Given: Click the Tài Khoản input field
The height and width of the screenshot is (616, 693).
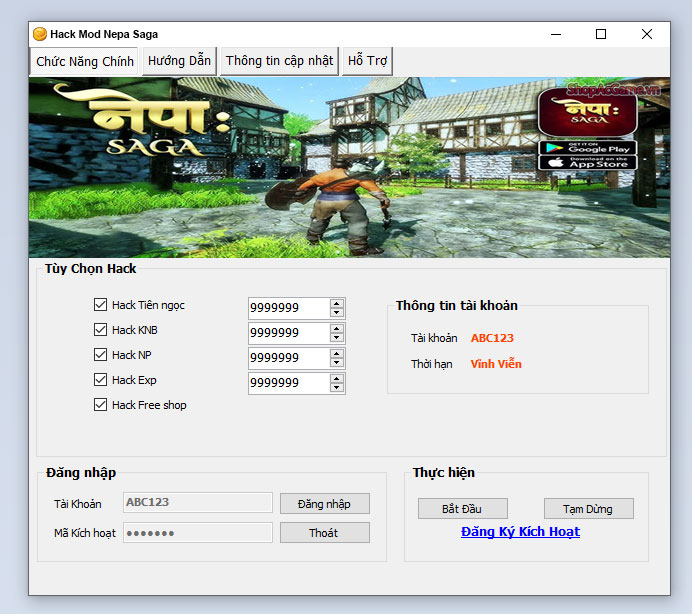Looking at the screenshot, I should coord(198,503).
